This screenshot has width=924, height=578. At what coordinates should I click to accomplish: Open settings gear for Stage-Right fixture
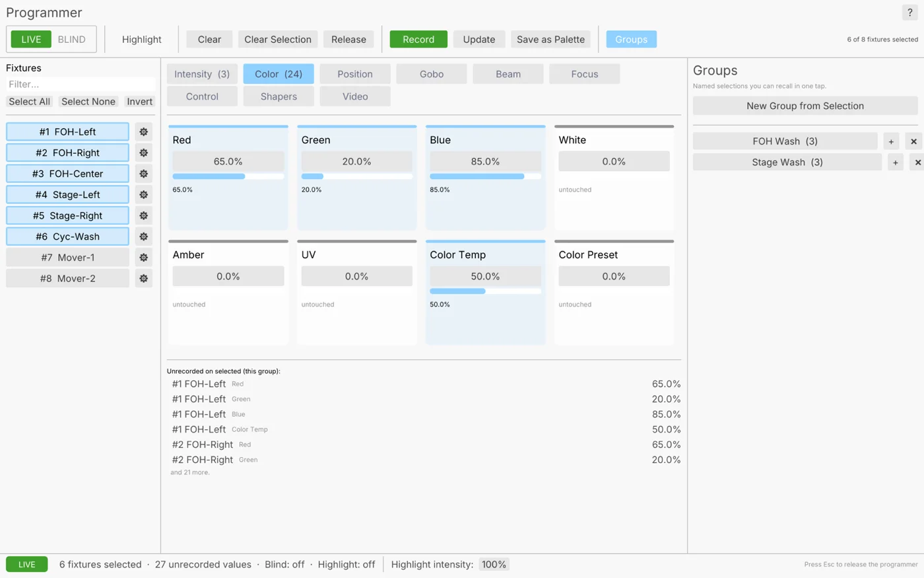pos(143,215)
